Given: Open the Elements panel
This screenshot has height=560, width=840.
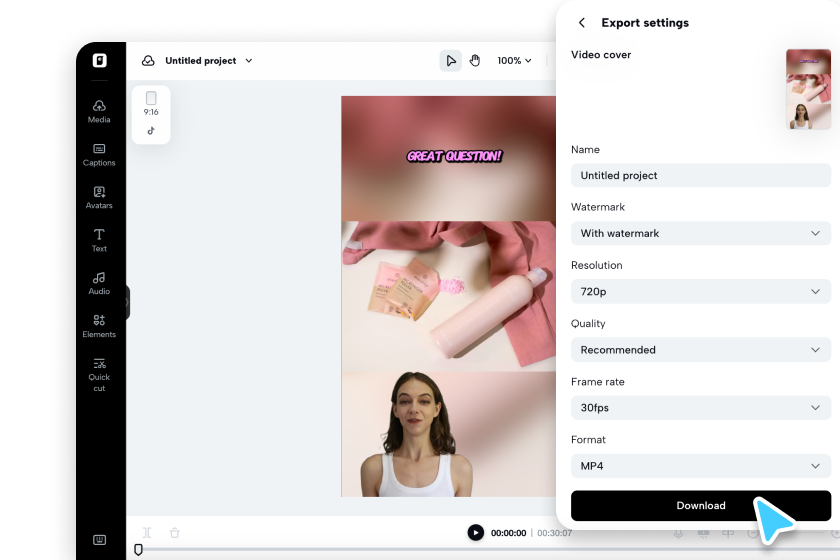Looking at the screenshot, I should [x=99, y=326].
